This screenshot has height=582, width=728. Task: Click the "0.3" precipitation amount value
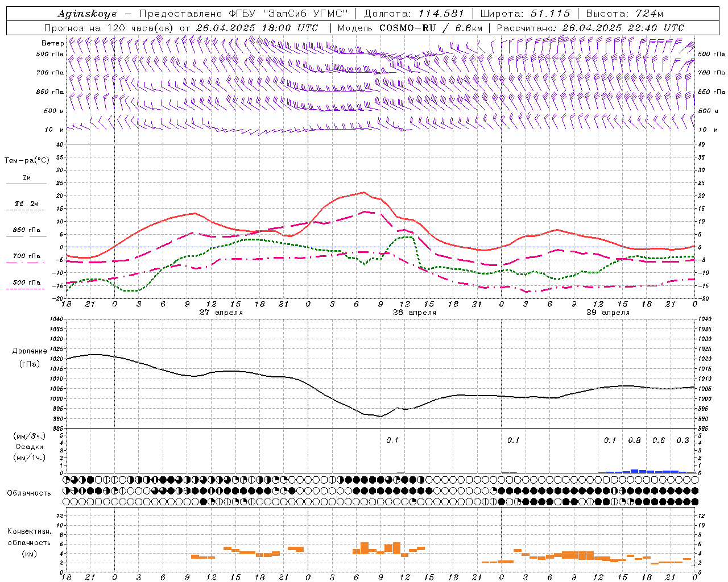[x=682, y=440]
